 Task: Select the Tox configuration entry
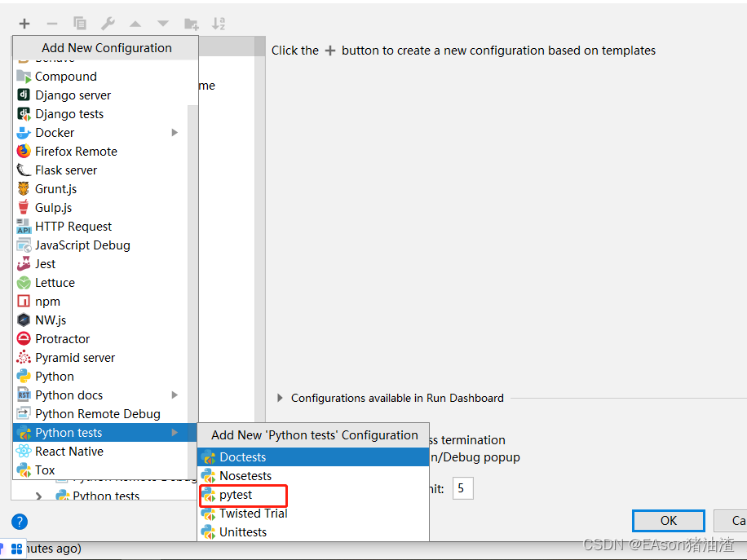point(100,470)
